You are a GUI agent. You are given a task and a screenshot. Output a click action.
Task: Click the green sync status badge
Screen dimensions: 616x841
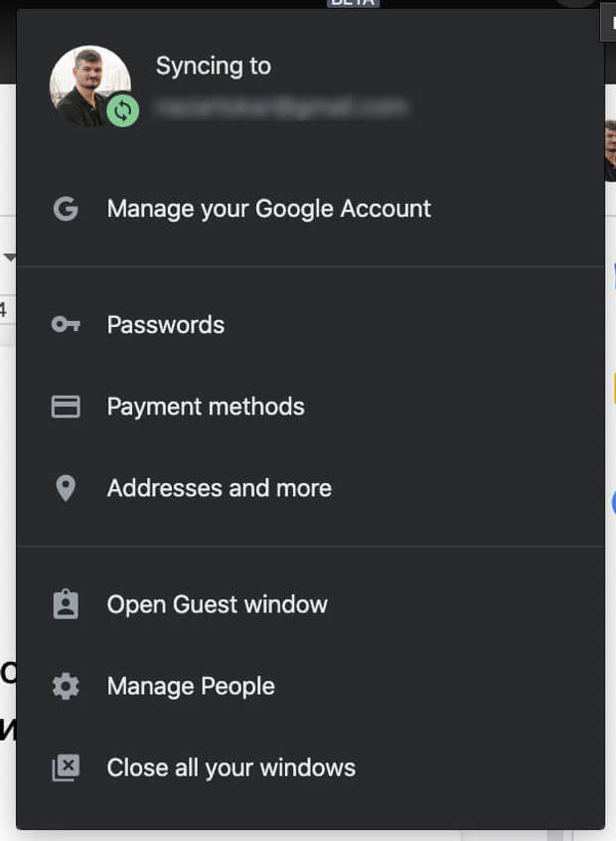(122, 110)
